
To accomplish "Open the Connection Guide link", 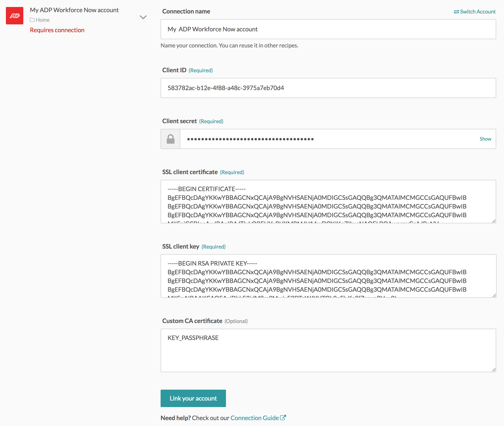I will [x=254, y=418].
